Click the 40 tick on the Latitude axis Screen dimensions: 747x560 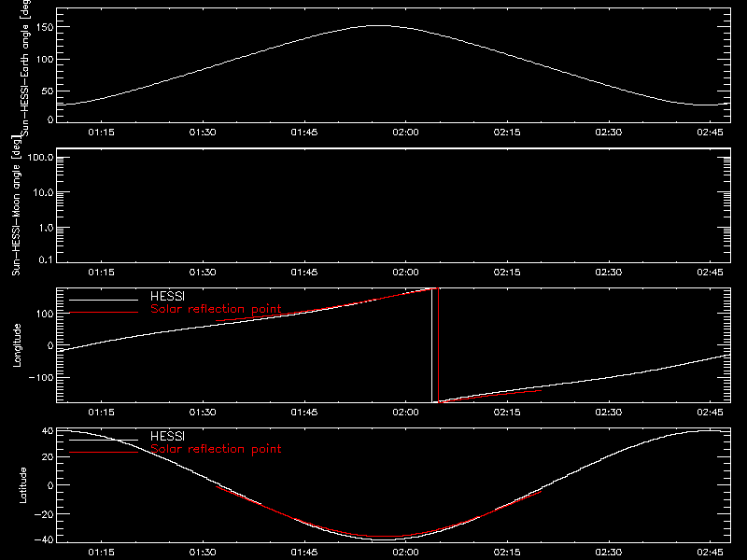[48, 431]
